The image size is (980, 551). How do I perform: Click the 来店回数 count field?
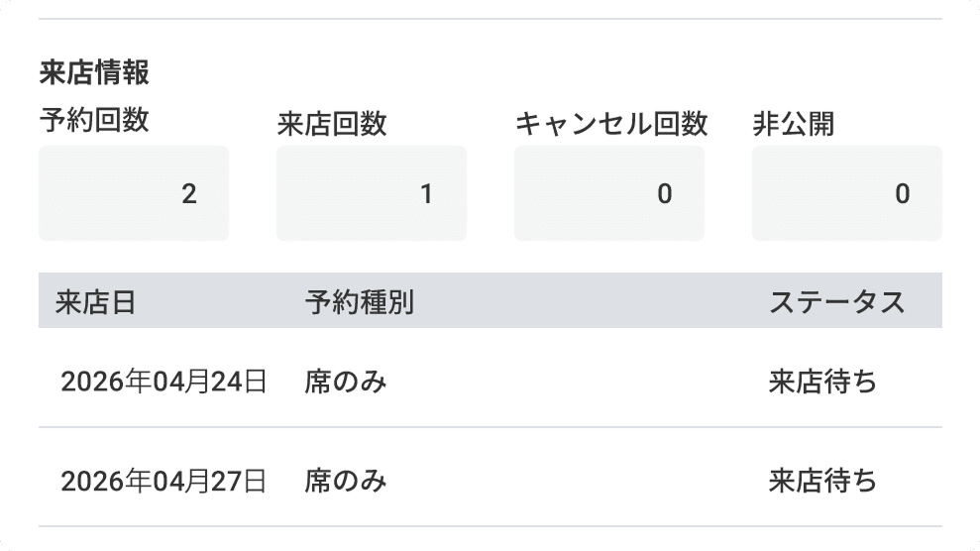pyautogui.click(x=371, y=193)
